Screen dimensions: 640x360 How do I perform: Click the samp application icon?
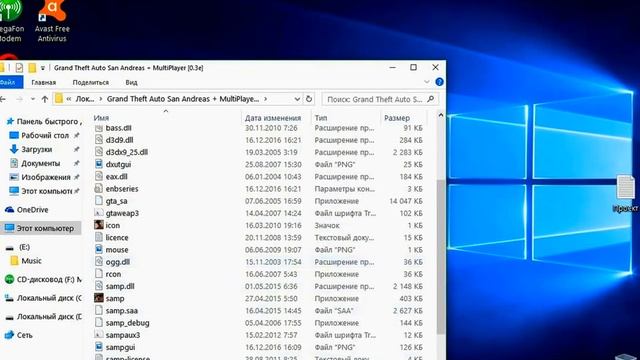click(x=98, y=298)
